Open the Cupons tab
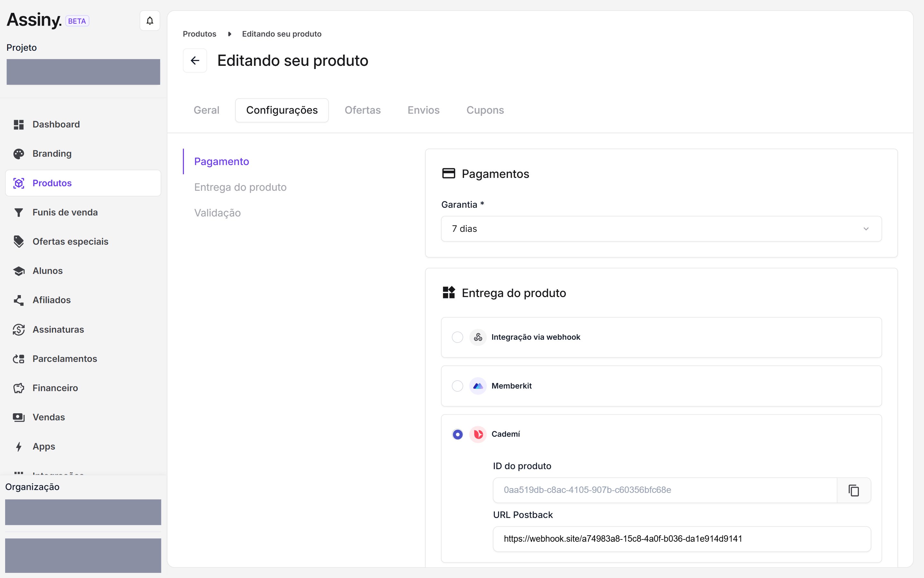The image size is (924, 578). (485, 110)
